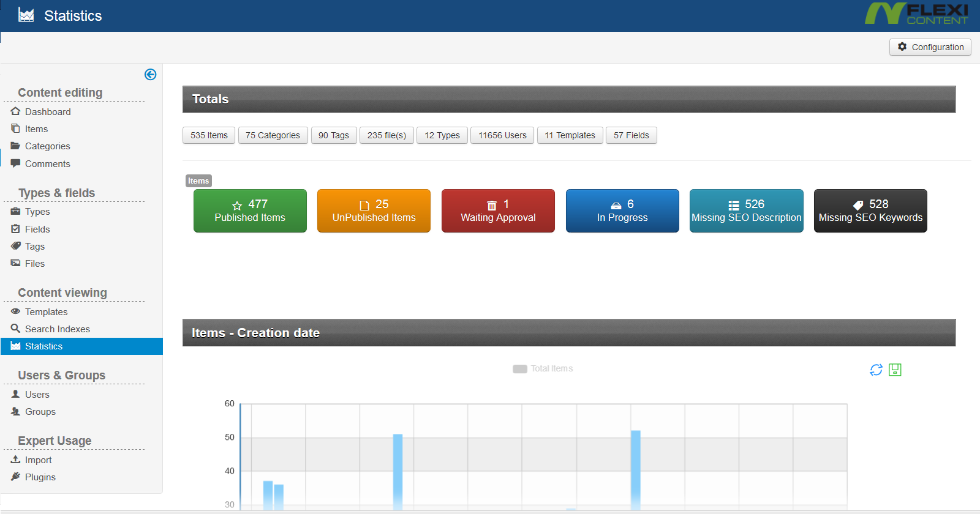Click the Users person icon
This screenshot has height=514, width=980.
click(16, 394)
